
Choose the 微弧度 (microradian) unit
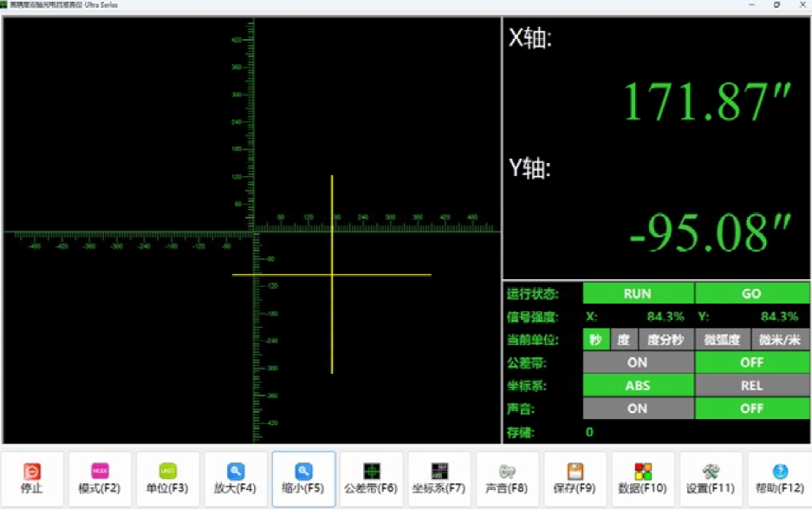[x=723, y=340]
